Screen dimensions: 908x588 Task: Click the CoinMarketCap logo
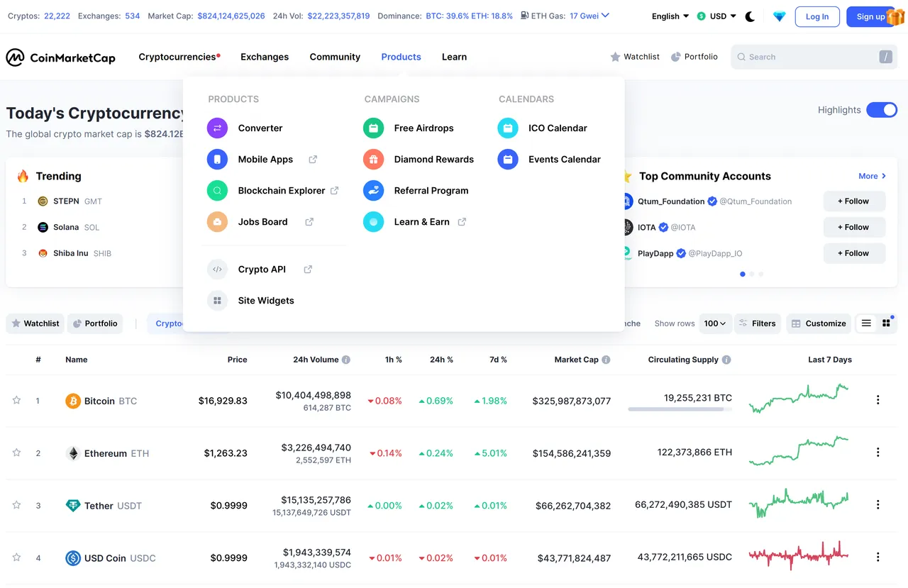pos(60,57)
